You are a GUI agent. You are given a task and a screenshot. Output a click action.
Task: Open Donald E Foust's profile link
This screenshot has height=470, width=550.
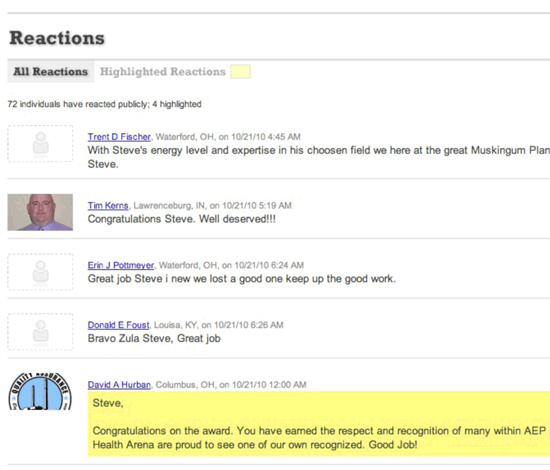click(119, 325)
